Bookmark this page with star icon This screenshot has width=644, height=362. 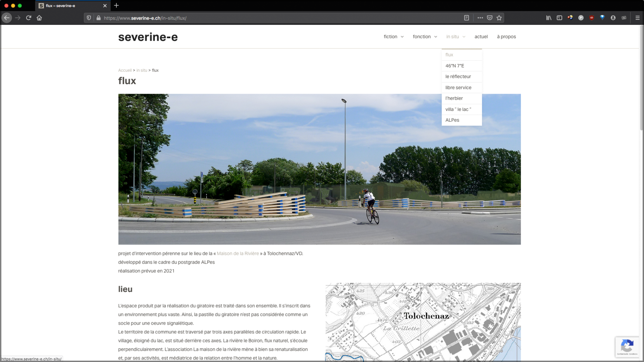click(x=499, y=18)
